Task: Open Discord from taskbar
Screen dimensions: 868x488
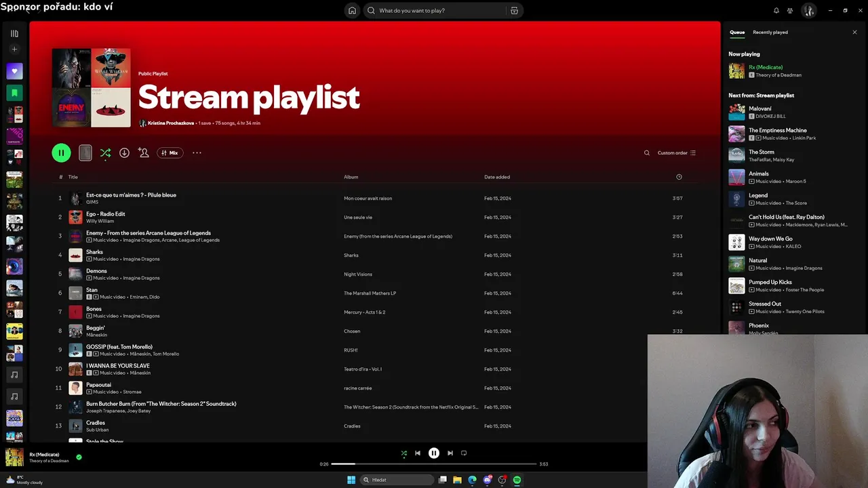Action: pyautogui.click(x=488, y=480)
